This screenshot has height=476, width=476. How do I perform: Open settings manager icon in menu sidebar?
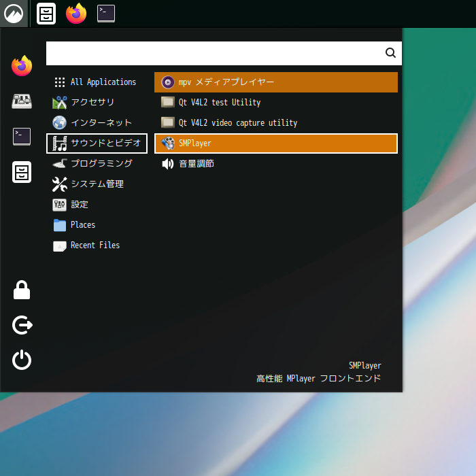pos(22,101)
